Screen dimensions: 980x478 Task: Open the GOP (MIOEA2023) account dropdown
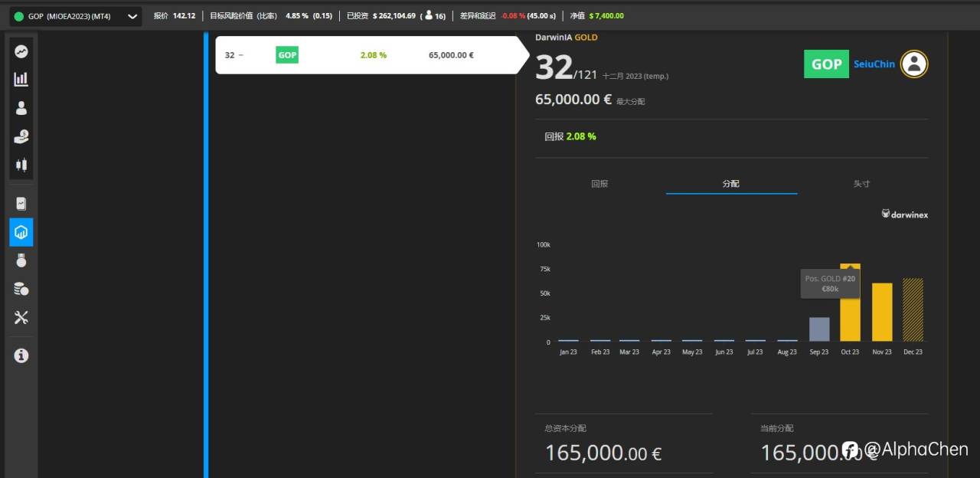coord(74,16)
